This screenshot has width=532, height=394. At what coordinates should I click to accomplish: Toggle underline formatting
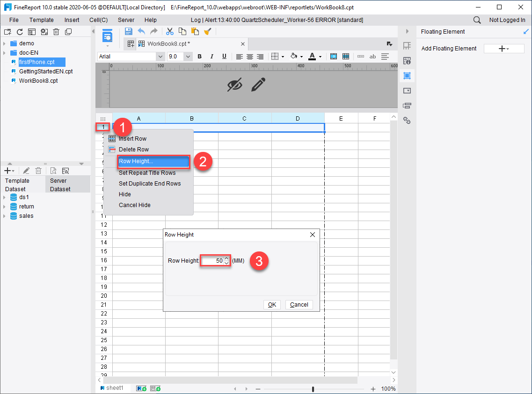224,57
